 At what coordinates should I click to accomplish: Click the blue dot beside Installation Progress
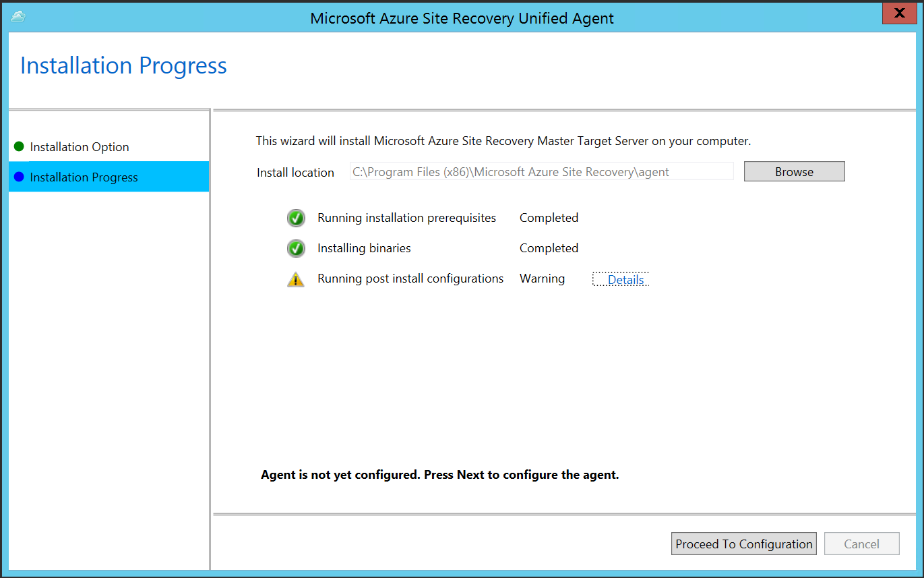click(19, 177)
